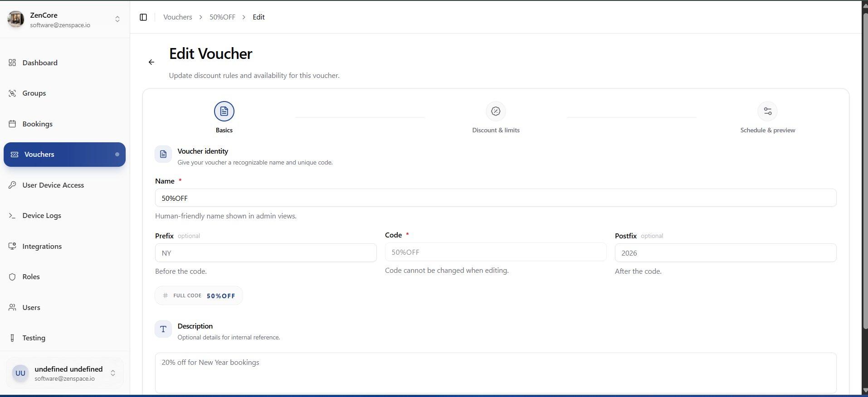Click the Edit Voucher heading
The width and height of the screenshot is (868, 397).
[210, 54]
